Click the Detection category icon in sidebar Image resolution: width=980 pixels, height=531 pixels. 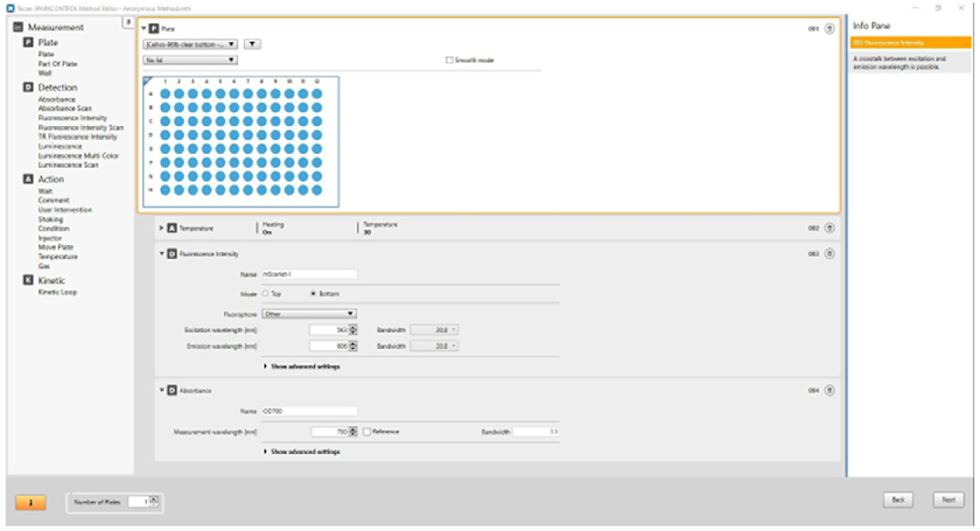[28, 87]
